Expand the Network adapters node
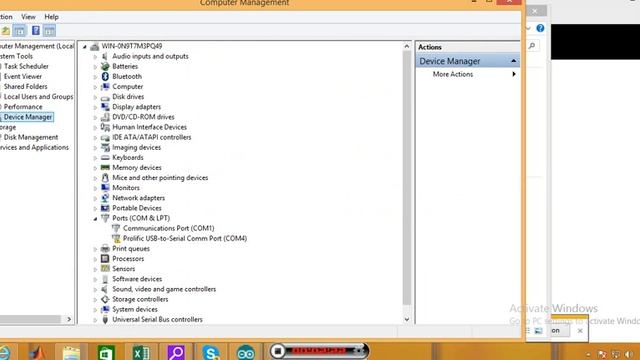This screenshot has height=360, width=640. (x=95, y=198)
